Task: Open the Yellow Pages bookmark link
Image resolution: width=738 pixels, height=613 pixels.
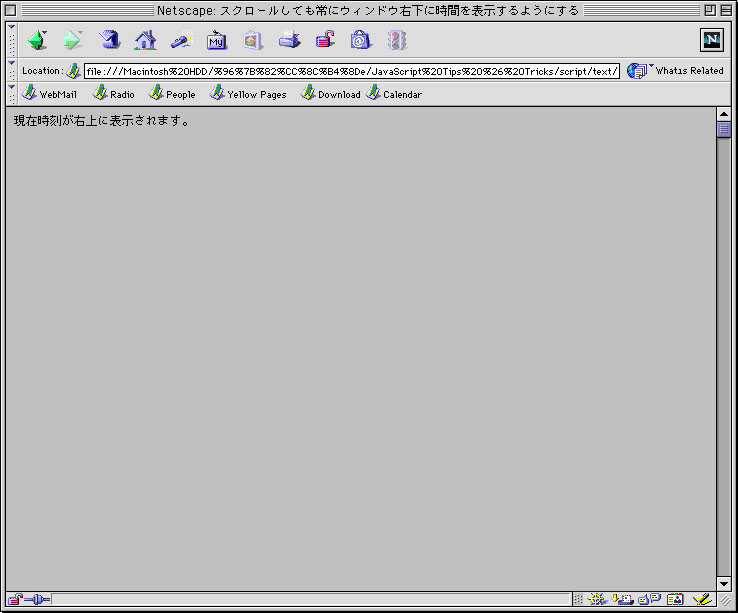Action: pyautogui.click(x=249, y=94)
